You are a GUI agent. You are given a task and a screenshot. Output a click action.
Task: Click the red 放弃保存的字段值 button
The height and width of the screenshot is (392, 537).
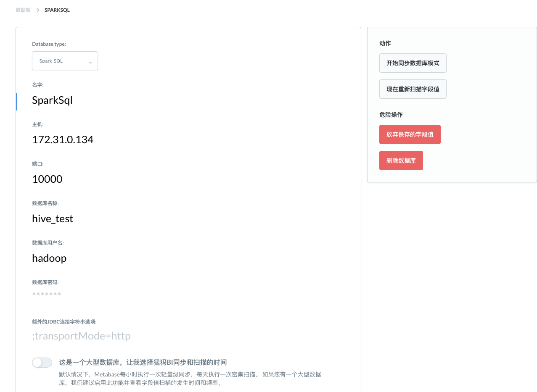pos(410,134)
